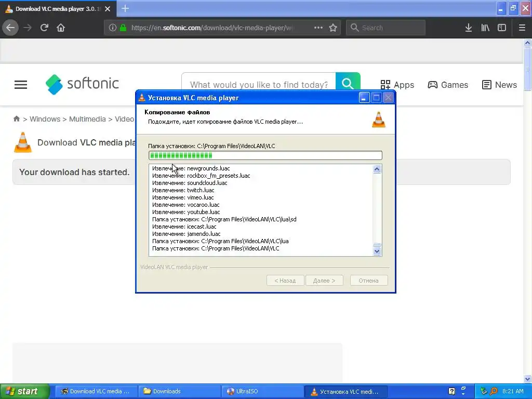532x399 pixels.
Task: Click the address bar URL
Action: click(x=212, y=28)
